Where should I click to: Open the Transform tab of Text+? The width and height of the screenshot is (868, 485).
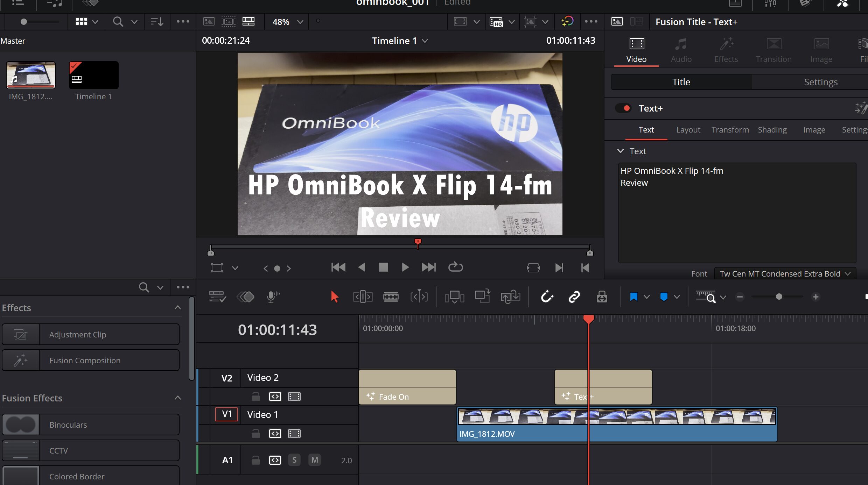730,130
